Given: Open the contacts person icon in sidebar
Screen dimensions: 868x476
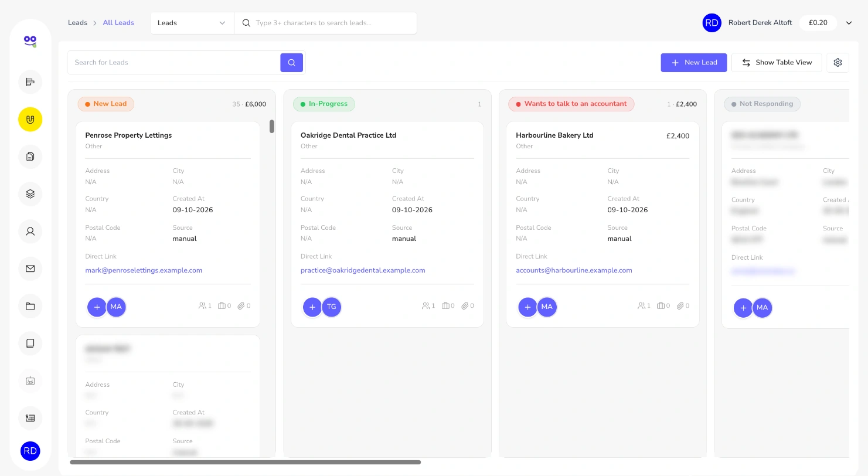Looking at the screenshot, I should 30,231.
